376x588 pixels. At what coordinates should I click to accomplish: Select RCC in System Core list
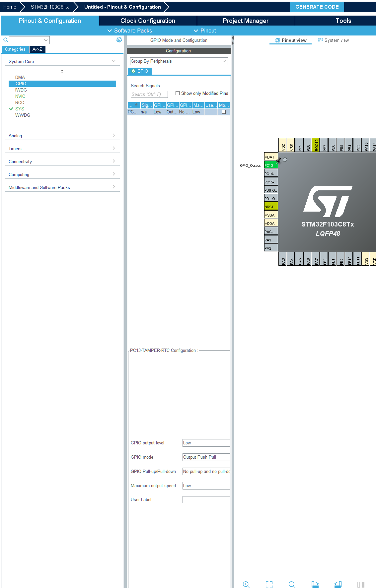(20, 102)
